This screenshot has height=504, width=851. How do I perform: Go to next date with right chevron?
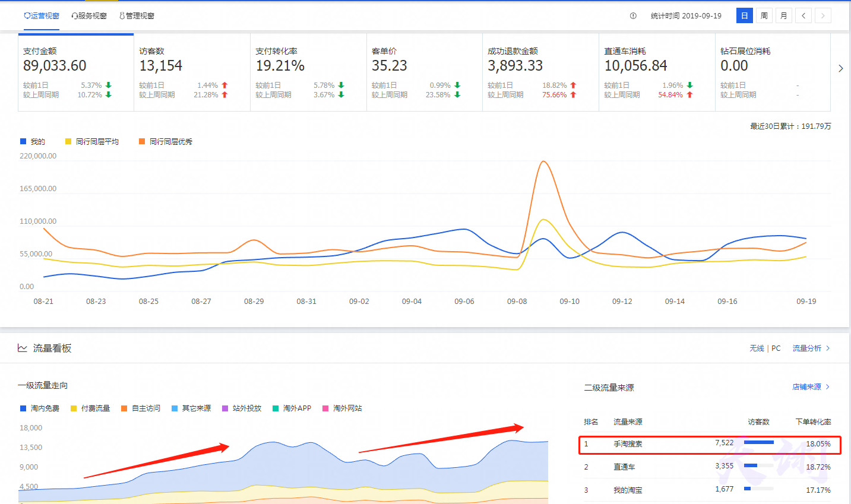click(x=822, y=15)
